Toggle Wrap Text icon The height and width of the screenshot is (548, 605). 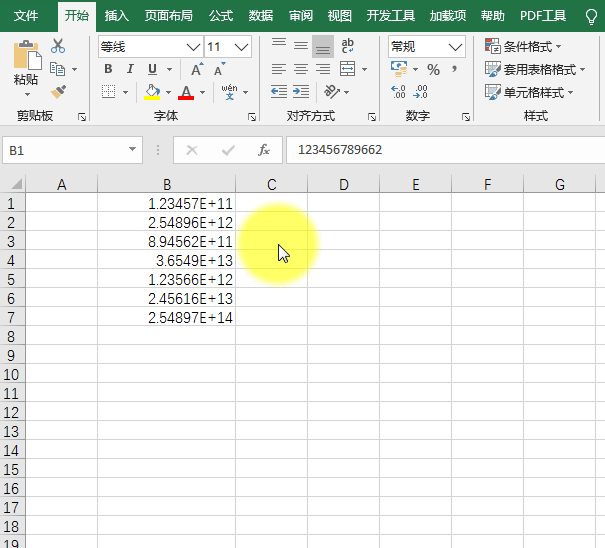[347, 46]
